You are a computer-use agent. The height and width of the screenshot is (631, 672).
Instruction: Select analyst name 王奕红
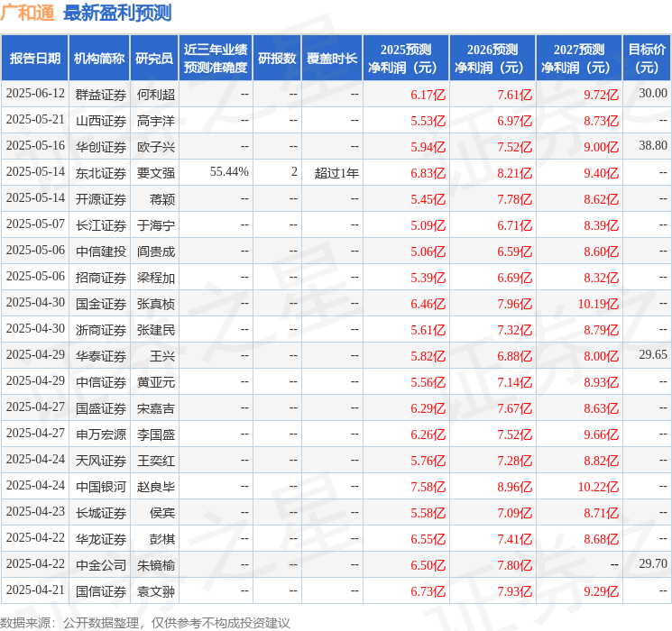pyautogui.click(x=156, y=460)
